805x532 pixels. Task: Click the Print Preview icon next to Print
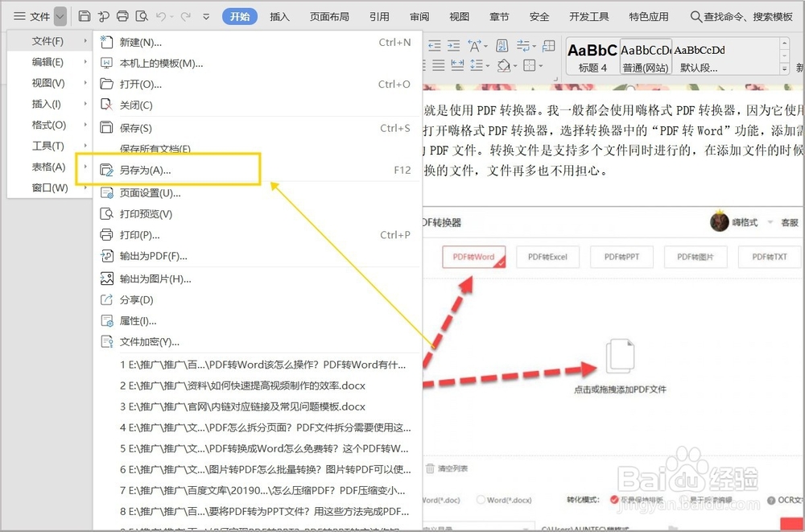tap(142, 15)
